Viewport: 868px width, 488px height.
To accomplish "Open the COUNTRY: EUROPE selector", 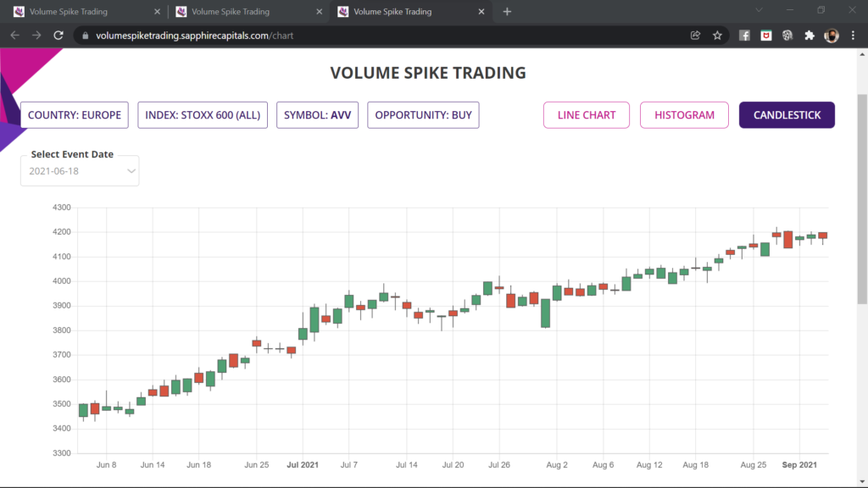I will tap(75, 115).
